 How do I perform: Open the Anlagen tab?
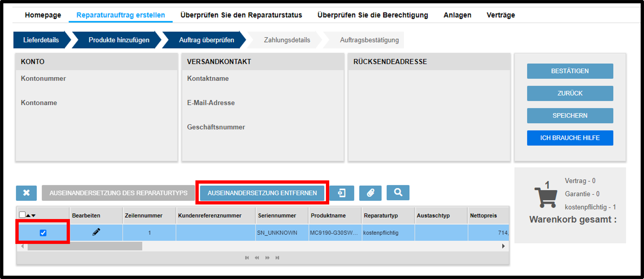click(x=457, y=15)
